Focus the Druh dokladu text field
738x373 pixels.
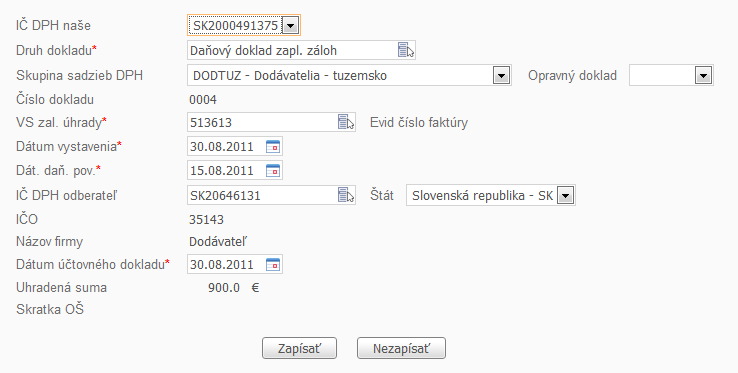(292, 50)
